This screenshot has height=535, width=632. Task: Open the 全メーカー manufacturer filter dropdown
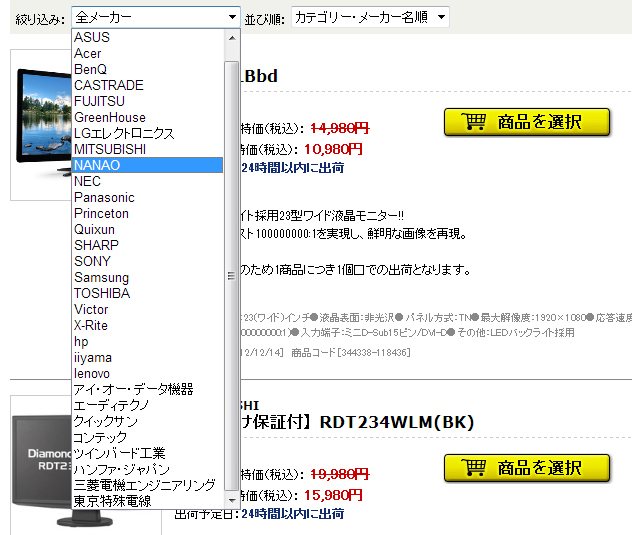coord(156,17)
